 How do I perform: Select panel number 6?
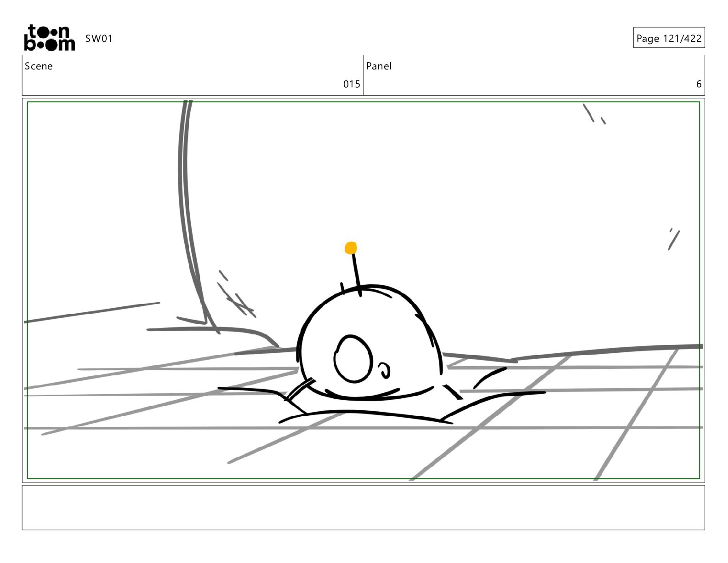click(699, 84)
